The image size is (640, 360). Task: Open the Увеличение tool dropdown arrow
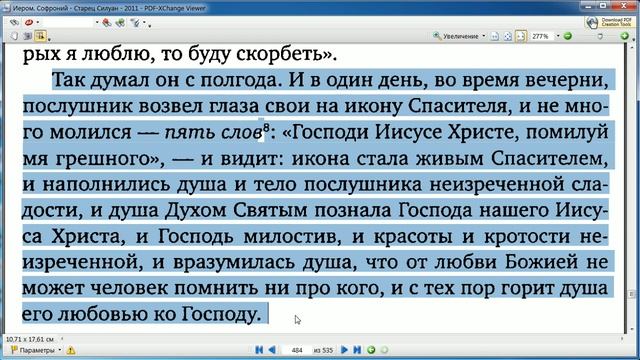(x=484, y=36)
